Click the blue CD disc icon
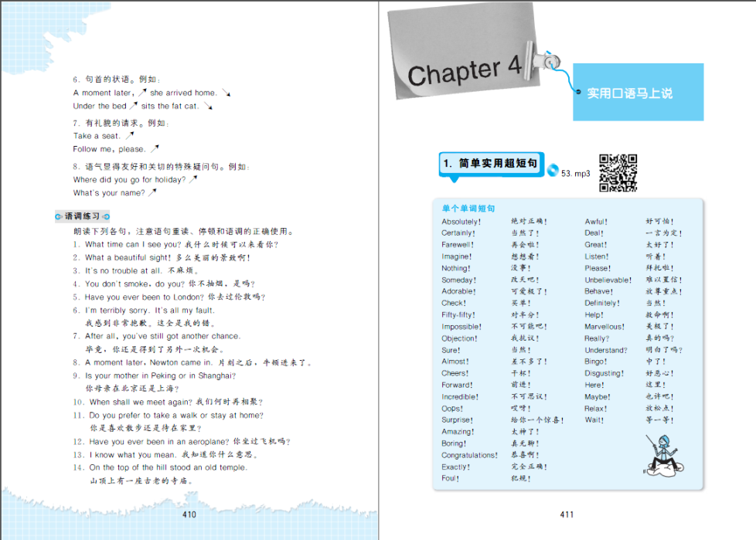Screen dimensions: 756x540 point(553,171)
